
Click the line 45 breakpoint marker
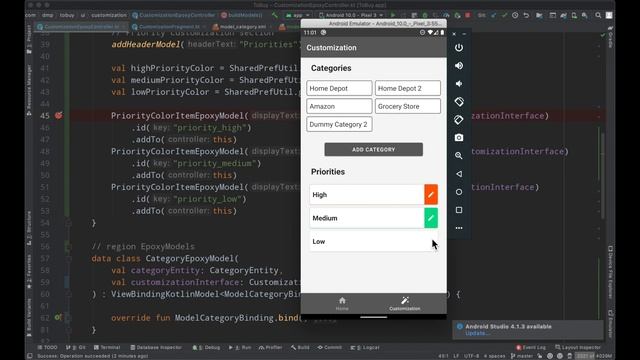[x=59, y=116]
